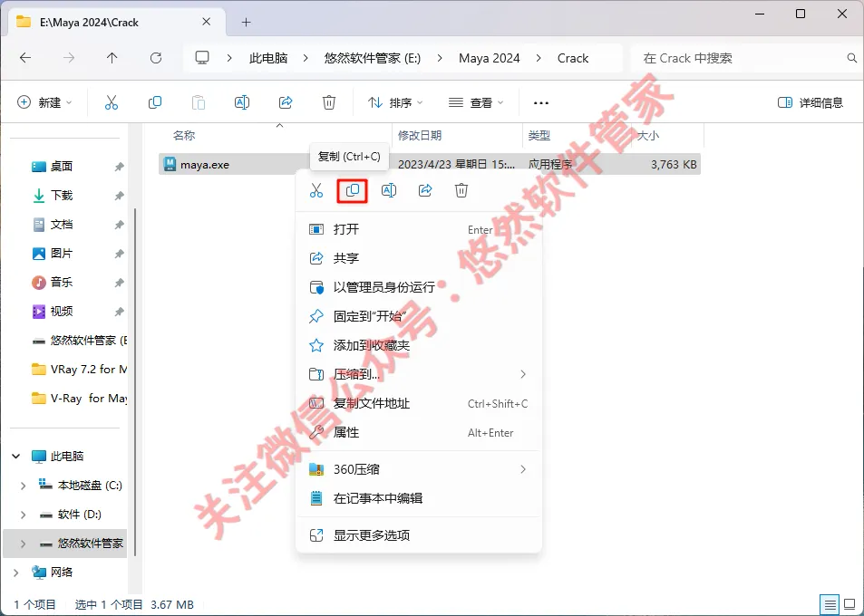Click Copy icon in context menu
This screenshot has height=616, width=864.
(352, 190)
